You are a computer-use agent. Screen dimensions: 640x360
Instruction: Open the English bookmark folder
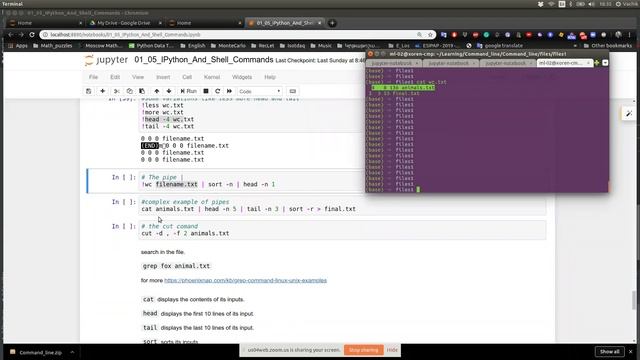[193, 46]
